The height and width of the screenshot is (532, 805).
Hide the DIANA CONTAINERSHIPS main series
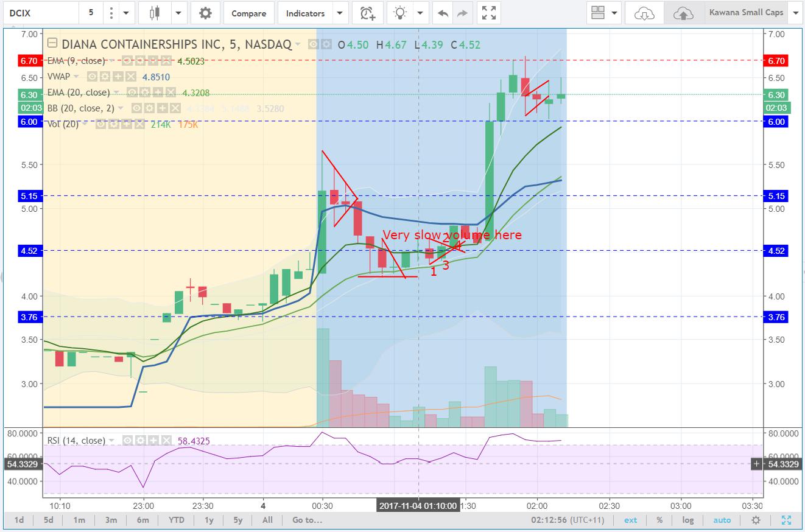(314, 44)
